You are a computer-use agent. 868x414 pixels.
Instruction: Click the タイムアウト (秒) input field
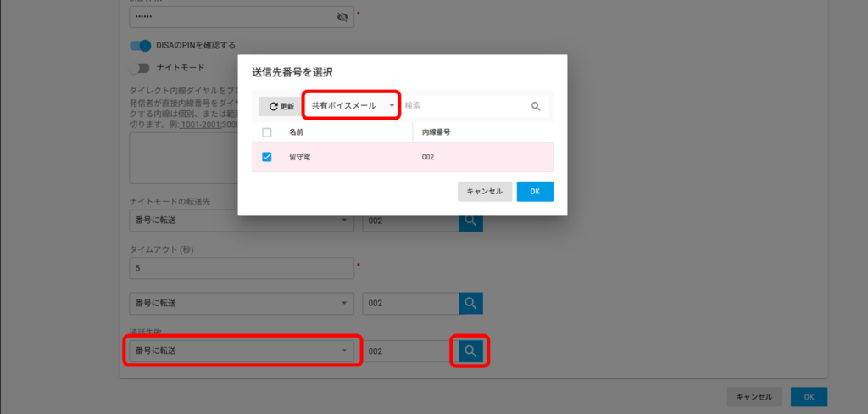[x=241, y=268]
